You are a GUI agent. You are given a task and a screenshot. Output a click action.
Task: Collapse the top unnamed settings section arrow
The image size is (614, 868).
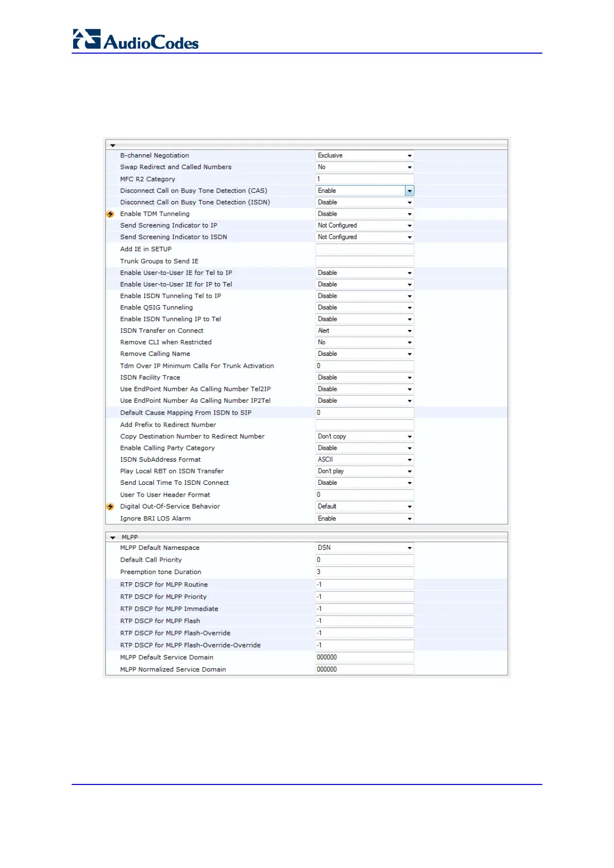tap(112, 145)
